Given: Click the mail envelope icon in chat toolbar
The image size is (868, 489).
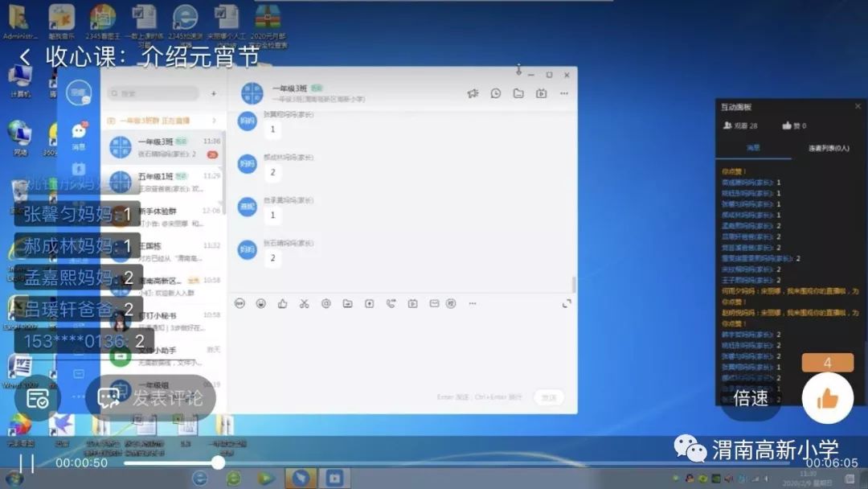Looking at the screenshot, I should [x=434, y=303].
